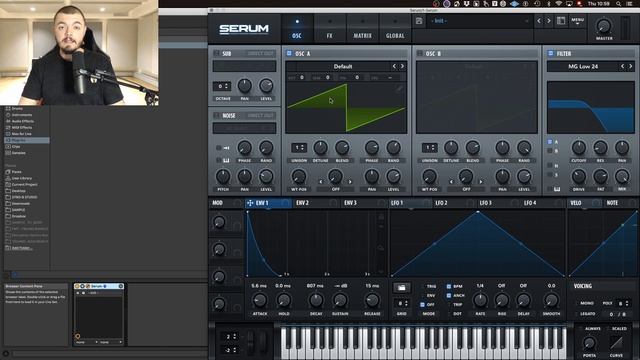
Task: Select previous OSC A wavetable arrow
Action: click(394, 66)
